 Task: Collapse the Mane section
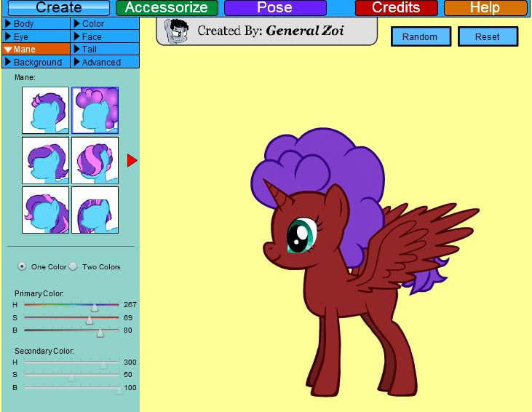click(x=36, y=49)
